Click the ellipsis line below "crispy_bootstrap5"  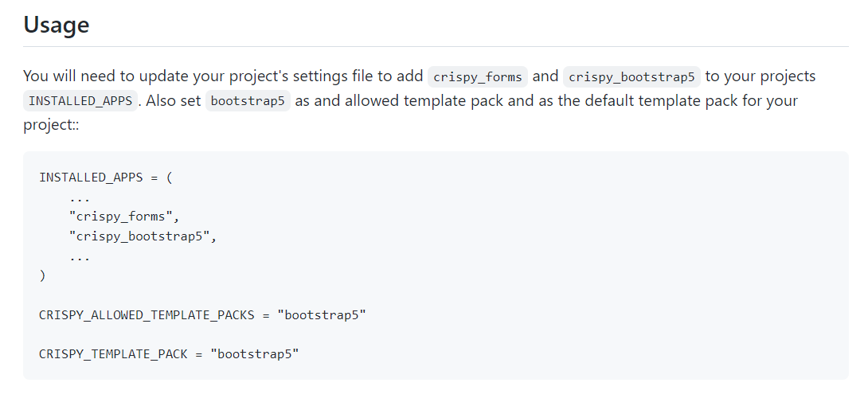[x=80, y=256]
